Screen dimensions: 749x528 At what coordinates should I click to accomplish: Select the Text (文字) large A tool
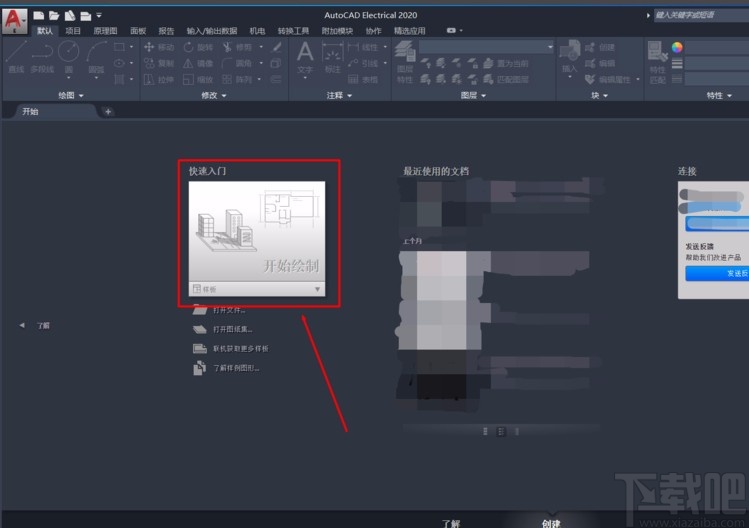coord(305,57)
